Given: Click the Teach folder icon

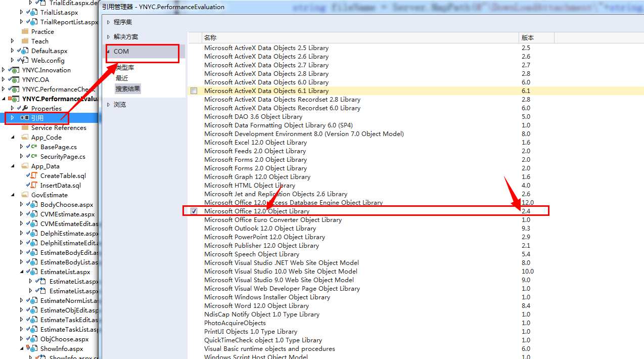Looking at the screenshot, I should click(26, 41).
